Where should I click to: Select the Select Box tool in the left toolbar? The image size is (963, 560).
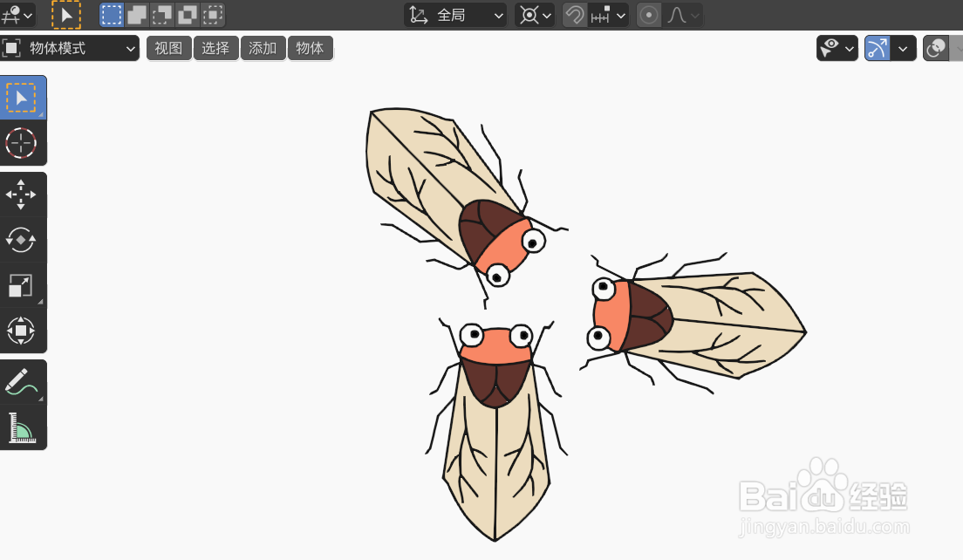[22, 98]
